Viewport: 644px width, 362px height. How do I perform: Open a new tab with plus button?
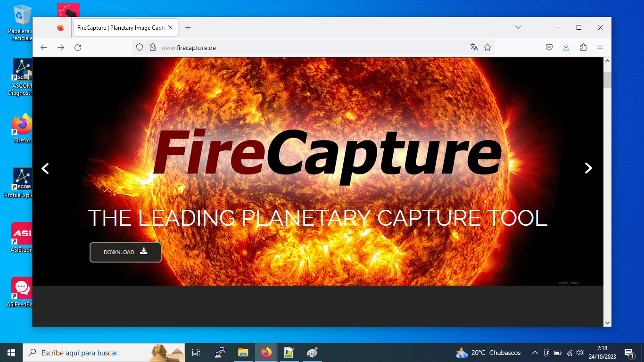(188, 28)
